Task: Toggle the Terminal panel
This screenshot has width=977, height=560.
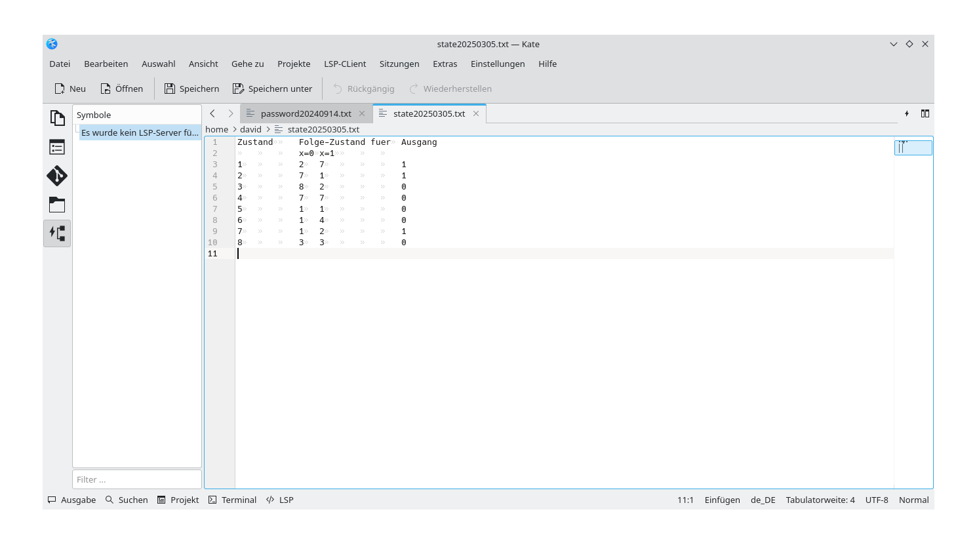Action: click(233, 500)
